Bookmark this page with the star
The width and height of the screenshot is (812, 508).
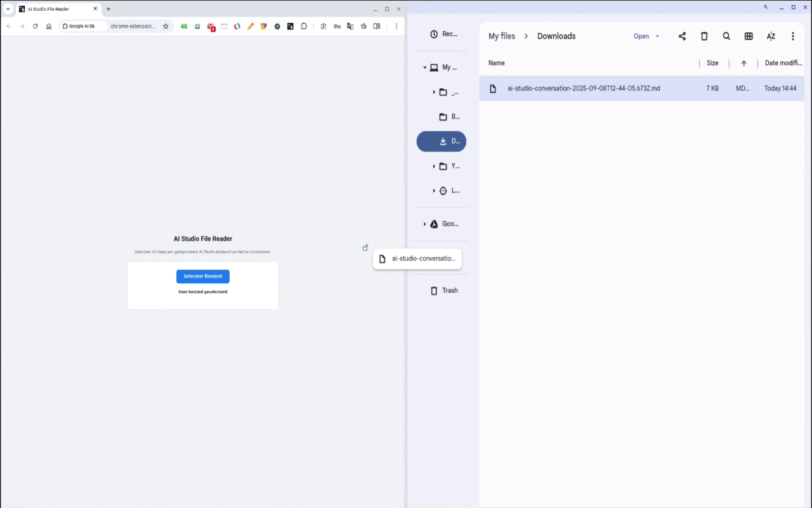pyautogui.click(x=166, y=26)
